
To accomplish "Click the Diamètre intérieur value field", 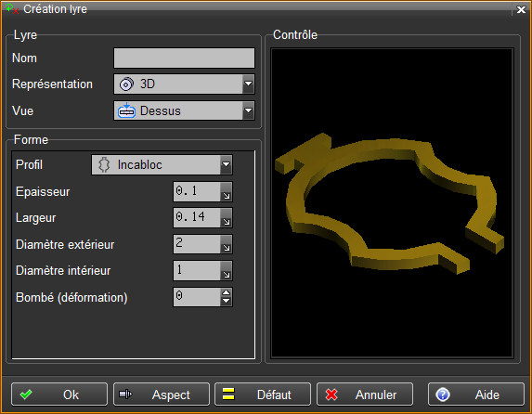I will point(197,270).
